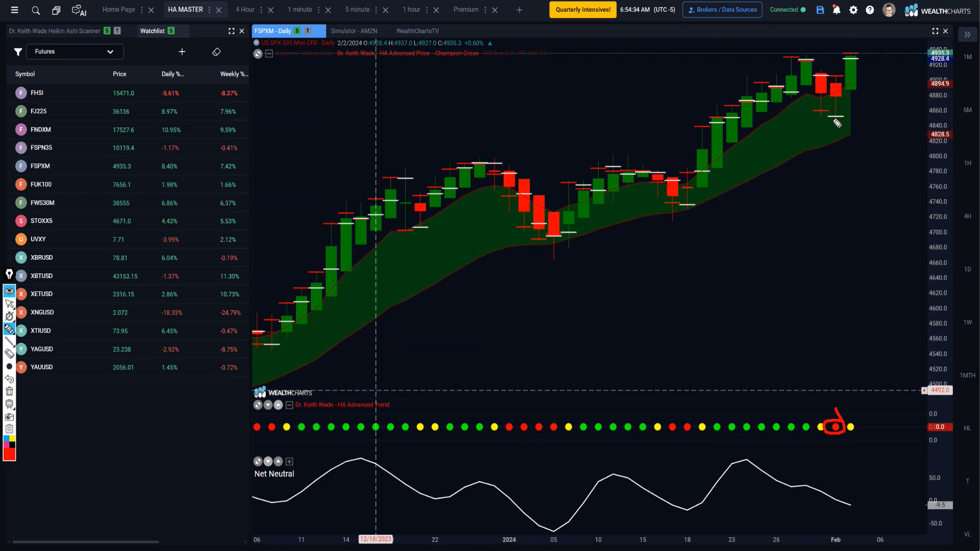Collapse the HA Advanced Trend legend

click(x=289, y=405)
